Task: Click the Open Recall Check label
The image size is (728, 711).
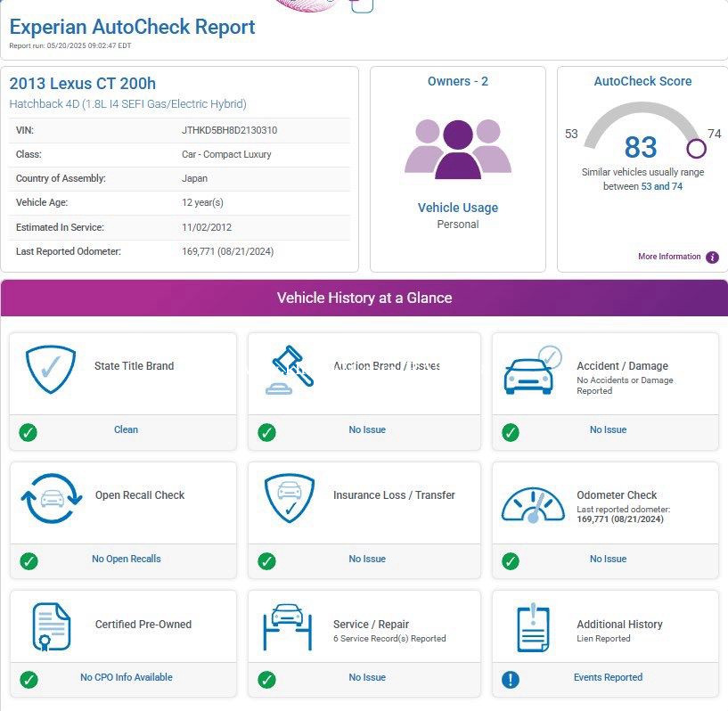Action: (x=140, y=495)
